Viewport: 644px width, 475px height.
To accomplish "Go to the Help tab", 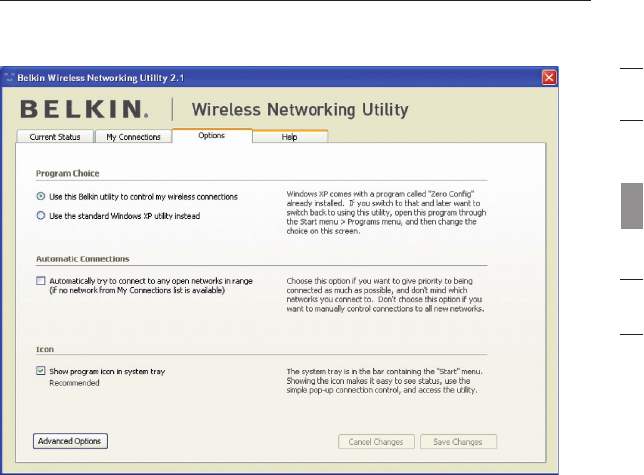I will coord(289,137).
